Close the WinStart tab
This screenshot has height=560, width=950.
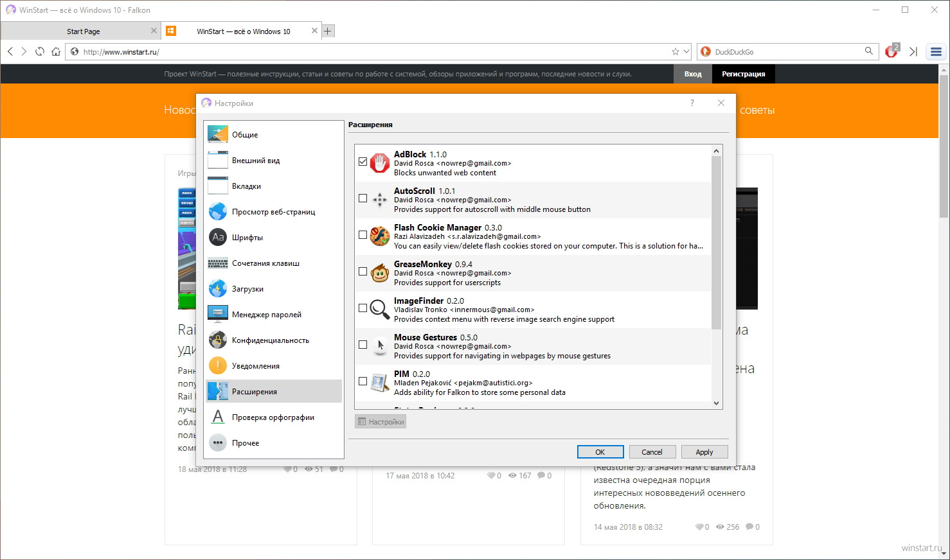coord(314,30)
